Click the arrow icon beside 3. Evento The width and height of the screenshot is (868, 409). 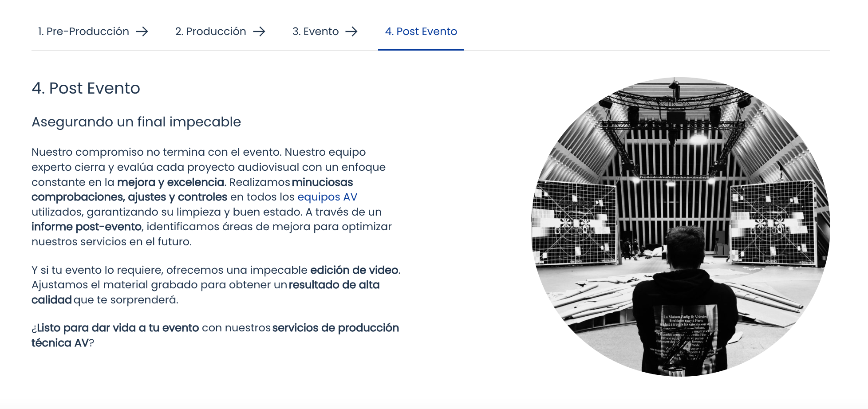[x=351, y=31]
